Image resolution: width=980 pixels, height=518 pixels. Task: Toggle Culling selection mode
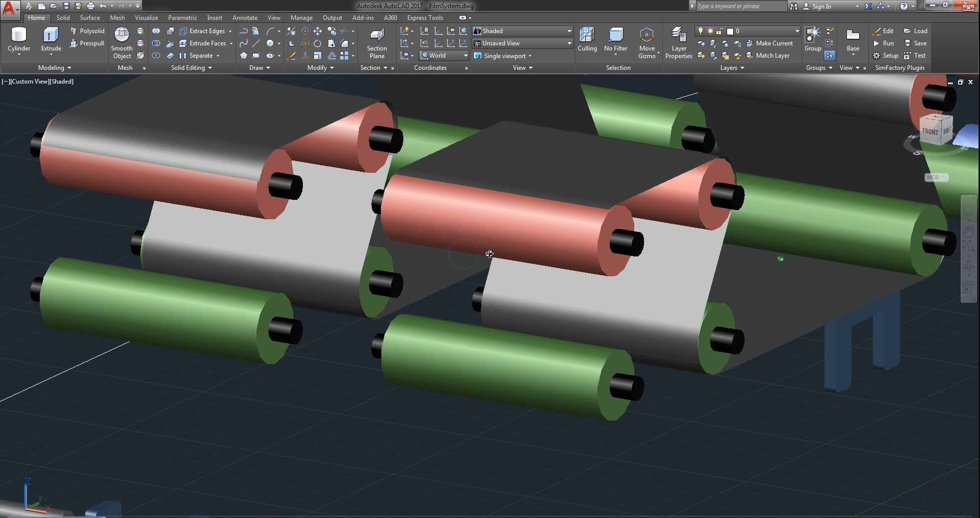(587, 36)
